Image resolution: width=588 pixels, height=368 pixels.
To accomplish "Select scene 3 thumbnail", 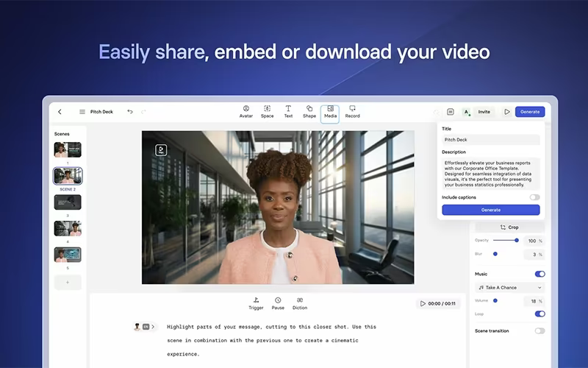I will point(68,202).
